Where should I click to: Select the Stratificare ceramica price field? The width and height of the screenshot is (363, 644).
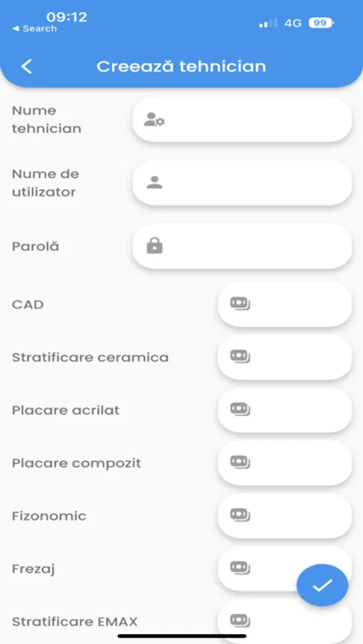pos(285,357)
